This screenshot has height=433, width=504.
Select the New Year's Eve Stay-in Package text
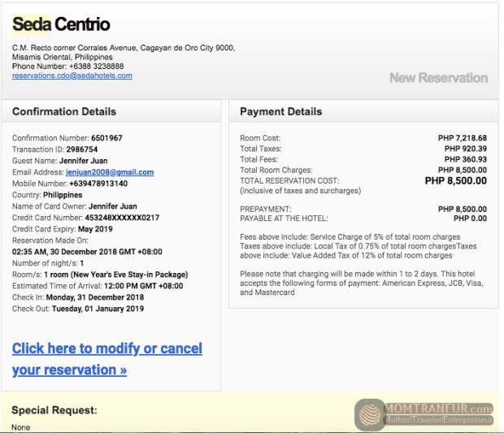pos(129,275)
